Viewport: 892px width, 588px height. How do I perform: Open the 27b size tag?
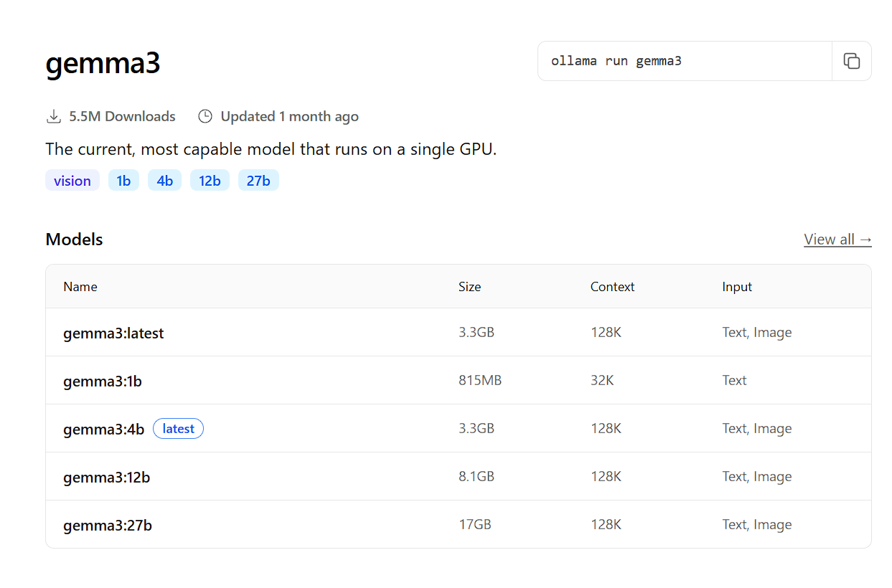[x=258, y=181]
